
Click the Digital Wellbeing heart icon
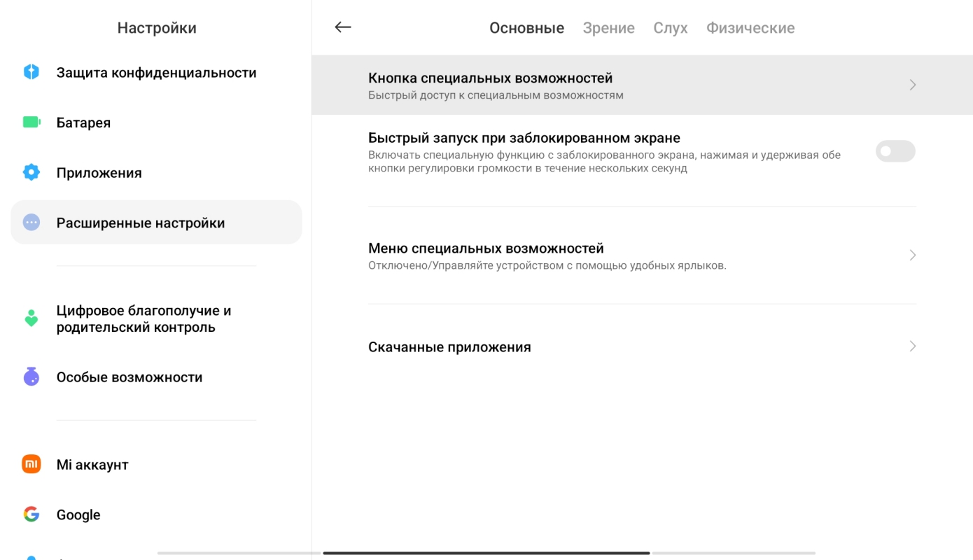pyautogui.click(x=31, y=318)
